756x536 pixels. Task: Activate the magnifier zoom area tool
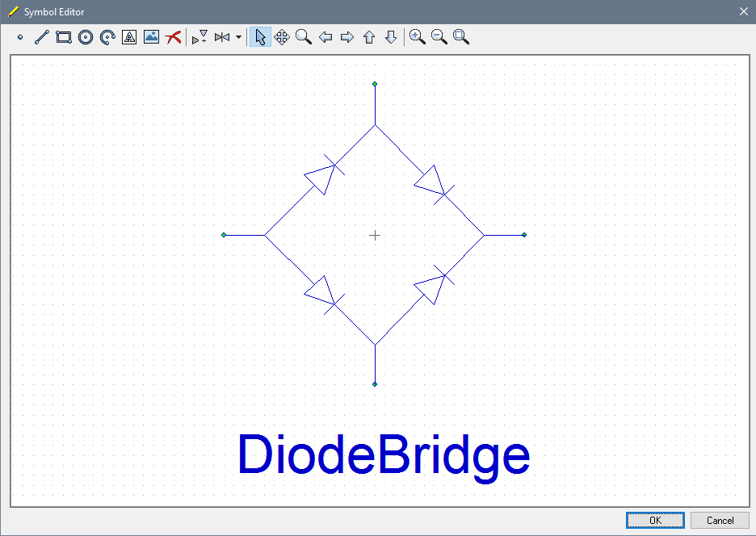(x=304, y=37)
